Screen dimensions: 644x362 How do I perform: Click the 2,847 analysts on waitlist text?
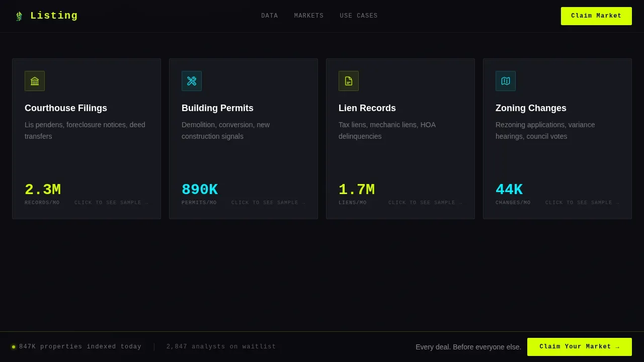(221, 347)
